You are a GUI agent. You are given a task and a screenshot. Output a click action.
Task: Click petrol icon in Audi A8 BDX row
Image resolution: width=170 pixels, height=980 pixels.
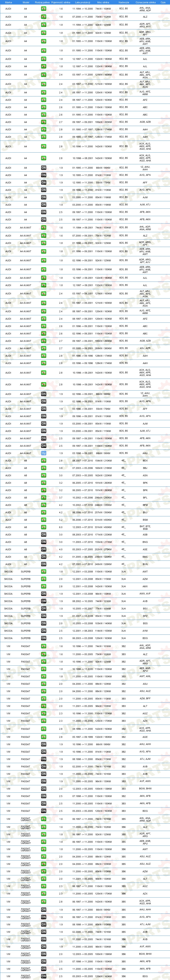44,461
